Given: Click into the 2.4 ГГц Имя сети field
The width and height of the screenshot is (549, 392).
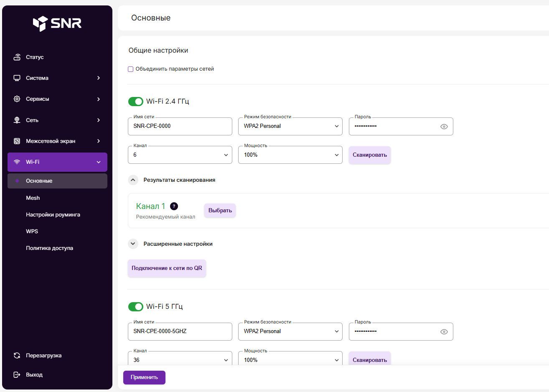Looking at the screenshot, I should point(180,126).
